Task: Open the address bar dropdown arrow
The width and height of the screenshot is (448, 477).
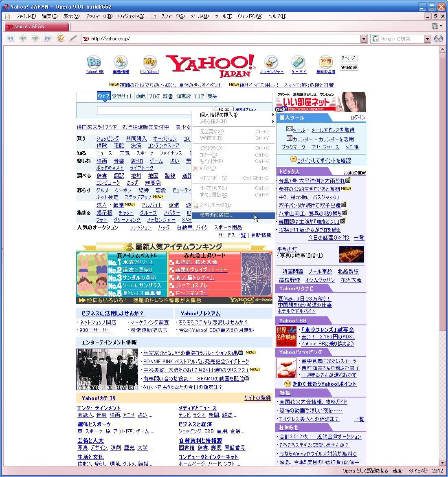Action: (364, 39)
